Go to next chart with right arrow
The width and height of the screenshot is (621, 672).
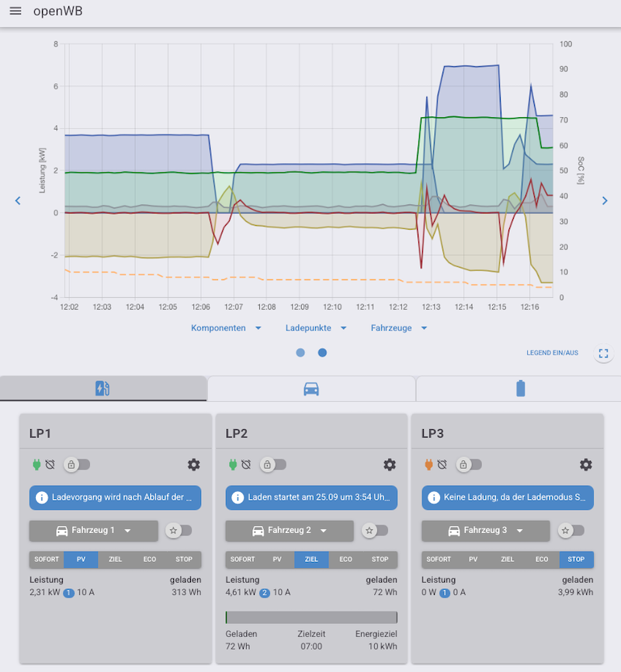click(605, 201)
